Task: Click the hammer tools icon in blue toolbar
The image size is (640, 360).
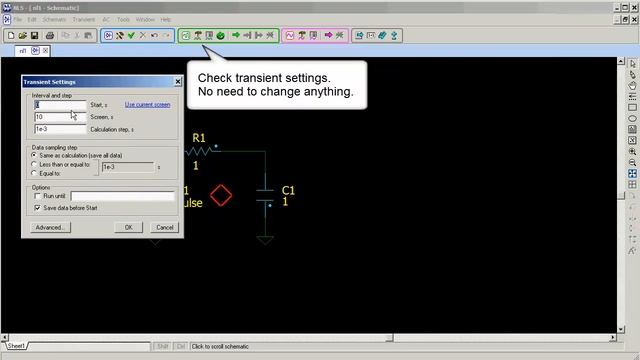Action: point(120,36)
